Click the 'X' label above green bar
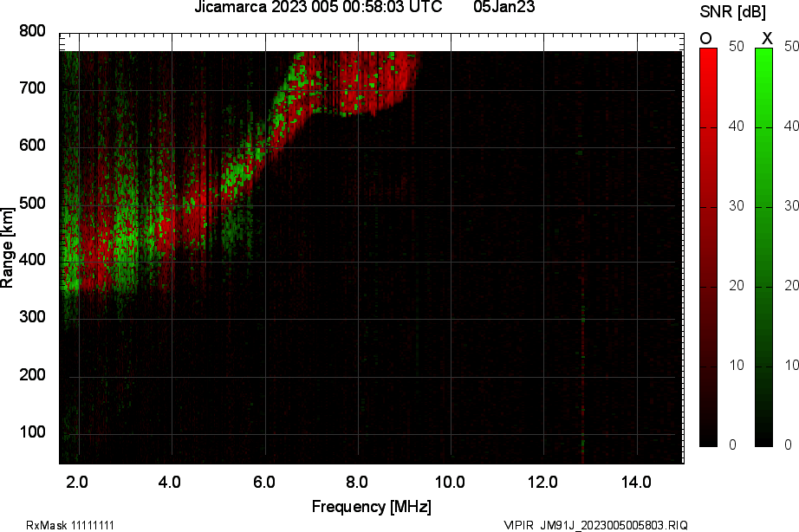 (766, 38)
